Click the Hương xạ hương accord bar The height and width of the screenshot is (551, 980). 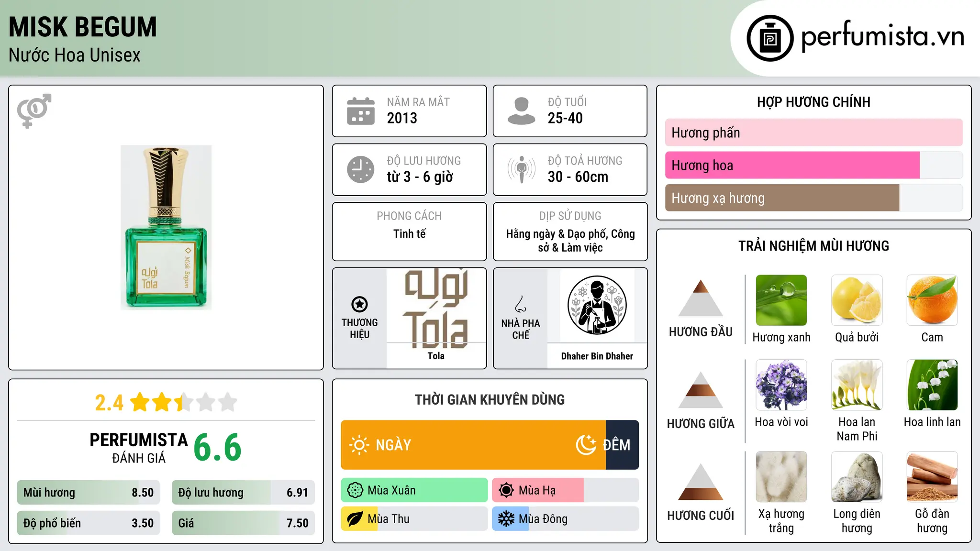click(814, 198)
